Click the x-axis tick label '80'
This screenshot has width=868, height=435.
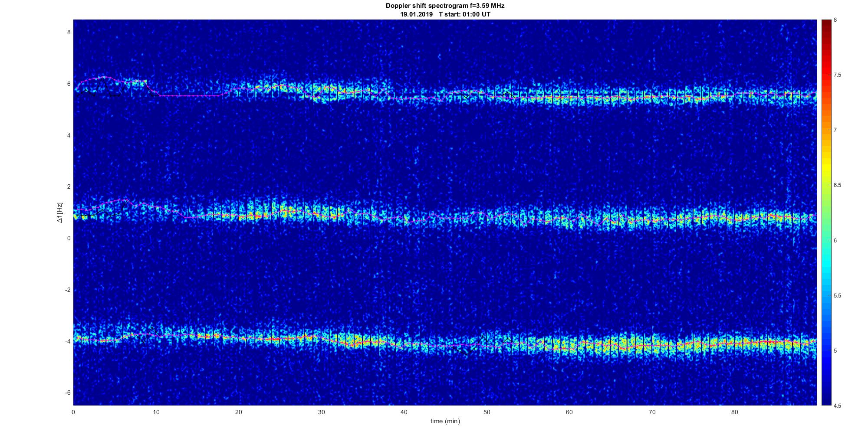(734, 412)
